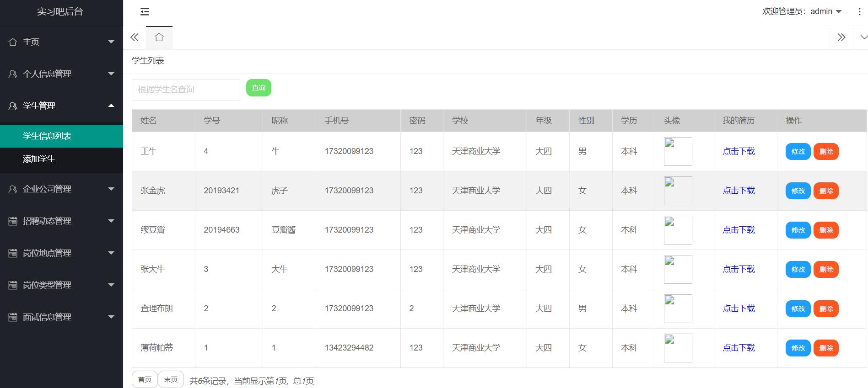This screenshot has height=388, width=868.
Task: Click the 学生列表 heading
Action: pyautogui.click(x=148, y=61)
